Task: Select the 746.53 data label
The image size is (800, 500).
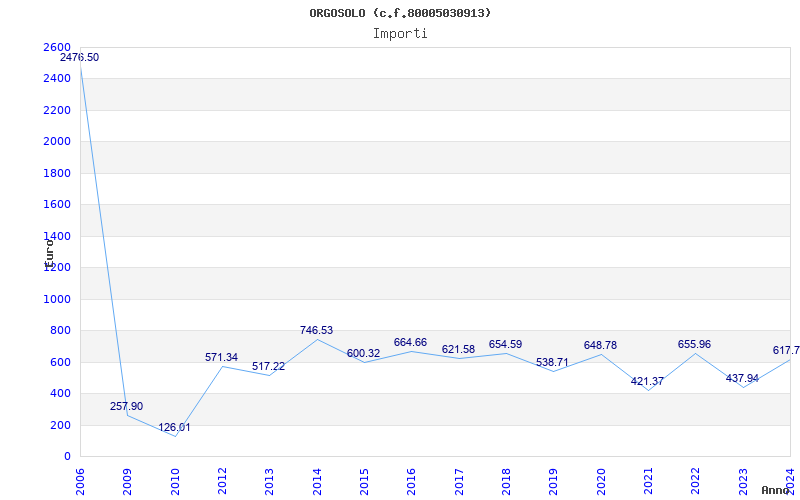Action: pos(316,330)
